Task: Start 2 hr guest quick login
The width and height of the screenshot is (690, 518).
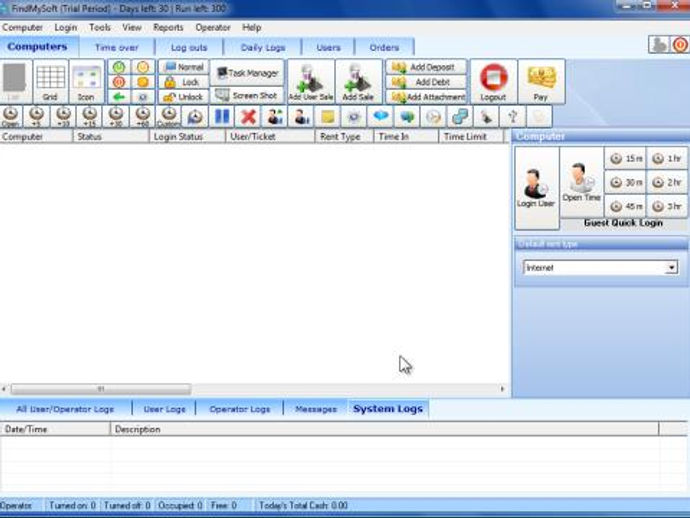Action: tap(666, 182)
